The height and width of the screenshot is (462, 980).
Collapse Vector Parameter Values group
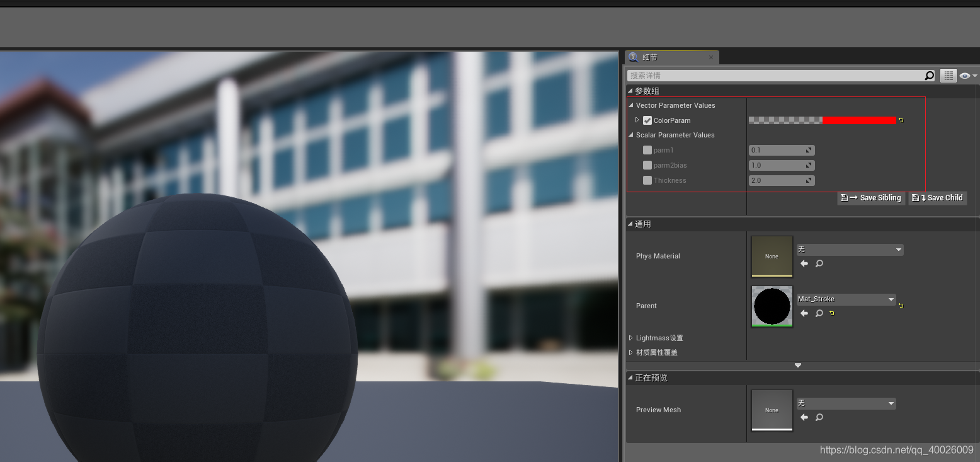[631, 105]
